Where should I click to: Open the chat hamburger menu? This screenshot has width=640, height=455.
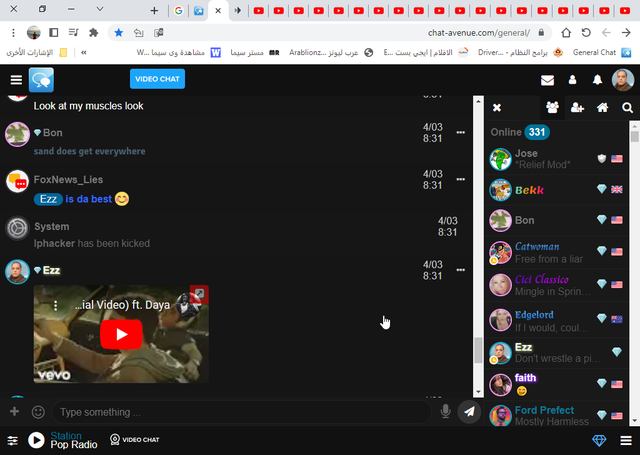click(x=16, y=80)
